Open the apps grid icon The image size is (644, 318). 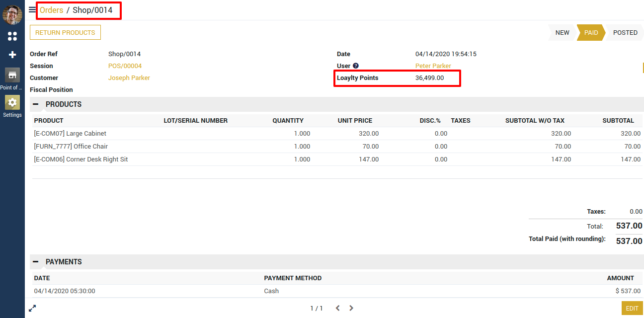click(x=12, y=36)
